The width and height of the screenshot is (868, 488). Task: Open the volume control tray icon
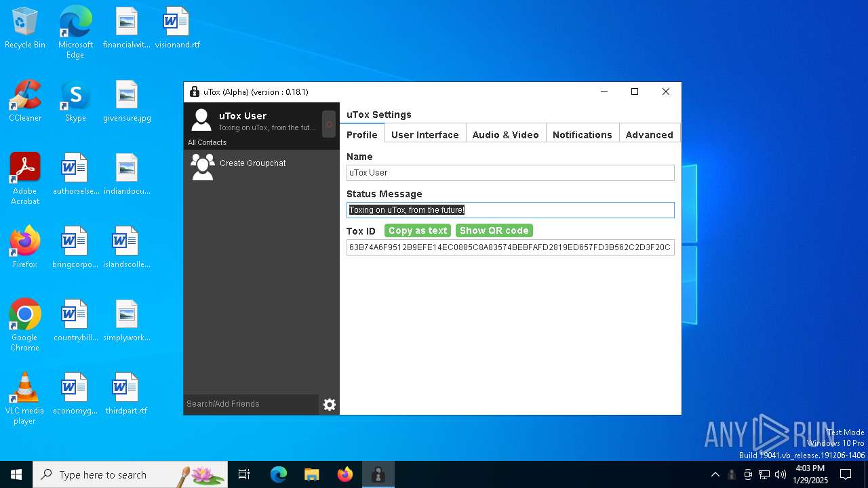pyautogui.click(x=781, y=474)
